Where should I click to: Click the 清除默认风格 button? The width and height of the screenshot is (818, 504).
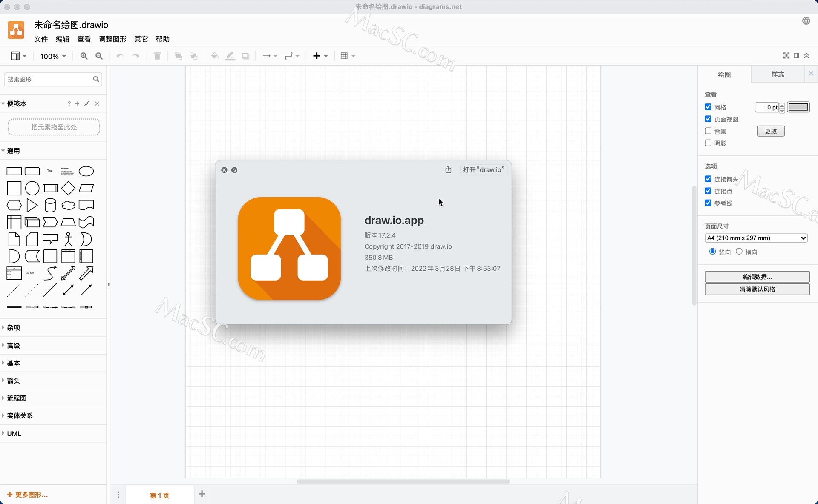tap(757, 289)
